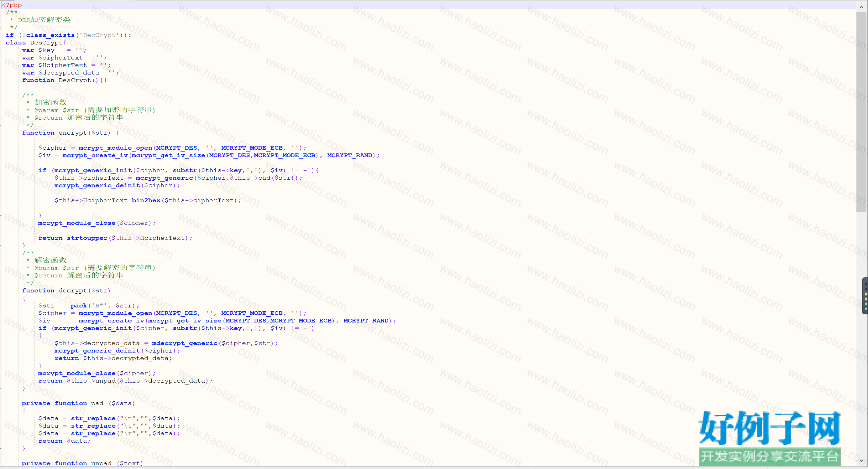Click 'function encrypt($str)' definition
Viewport: 868px width, 469px height.
pyautogui.click(x=66, y=133)
